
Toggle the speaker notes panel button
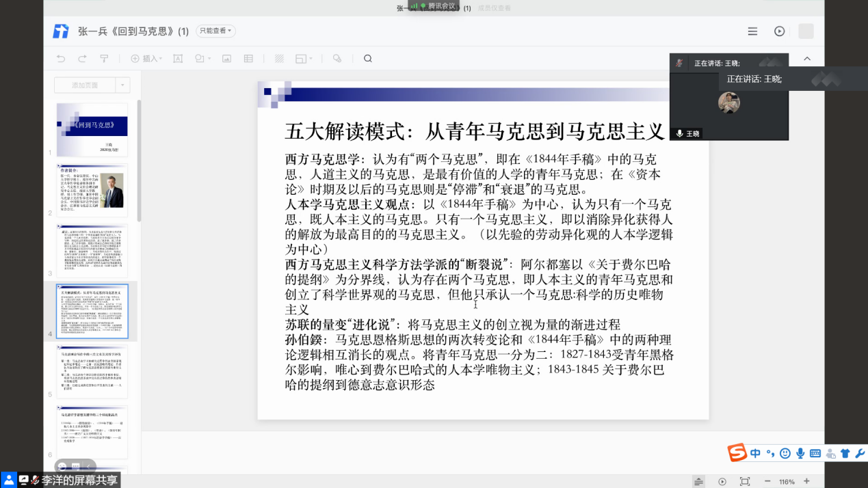click(698, 481)
